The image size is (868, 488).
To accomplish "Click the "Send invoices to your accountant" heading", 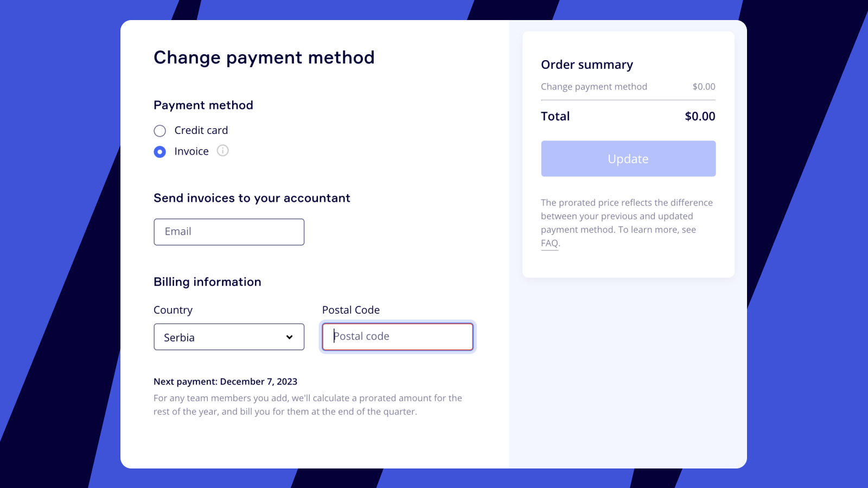I will pos(252,198).
